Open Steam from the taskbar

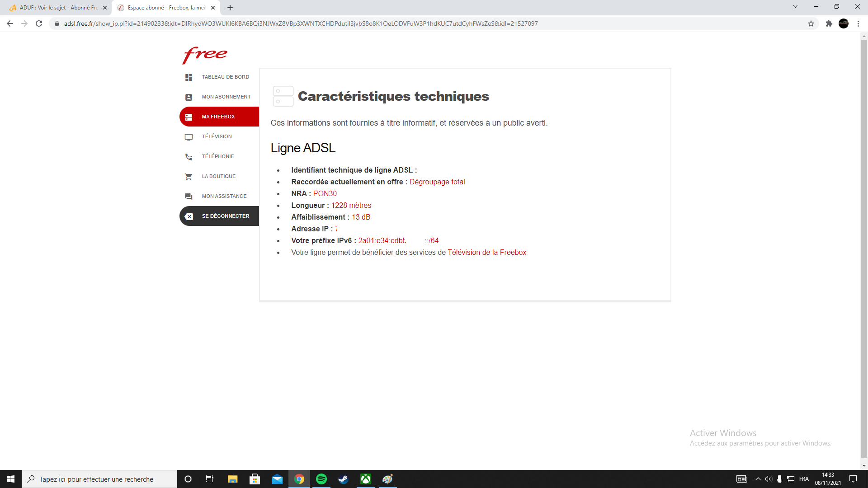344,479
